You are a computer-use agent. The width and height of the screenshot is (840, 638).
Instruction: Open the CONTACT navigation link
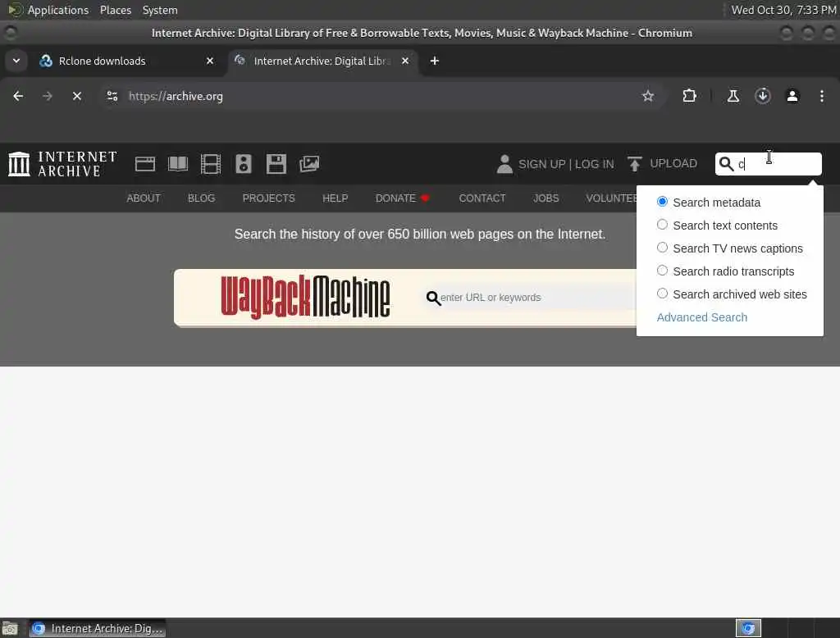(482, 198)
